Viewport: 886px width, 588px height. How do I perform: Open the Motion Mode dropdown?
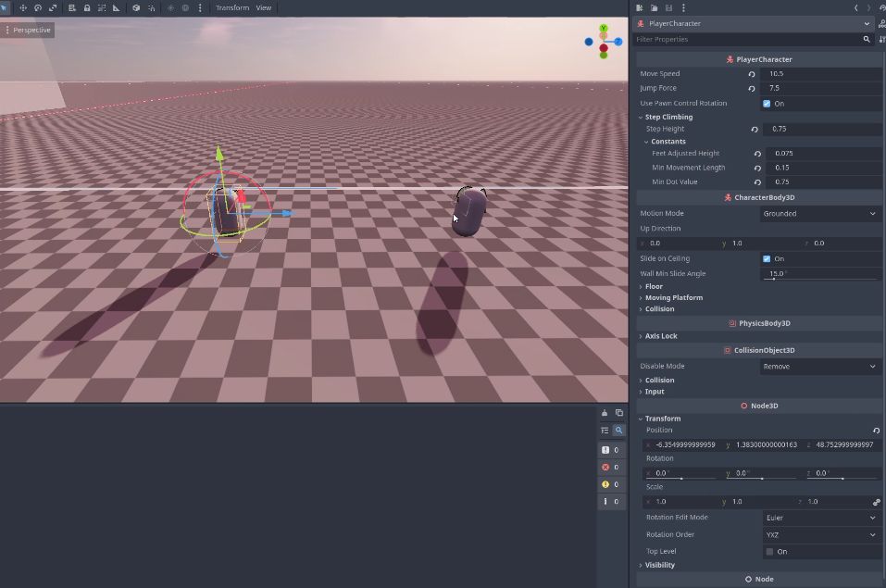(819, 214)
